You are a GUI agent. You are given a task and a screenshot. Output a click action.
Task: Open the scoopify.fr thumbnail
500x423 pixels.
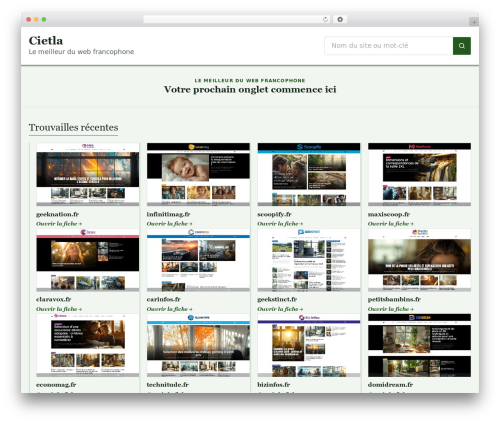pos(309,174)
